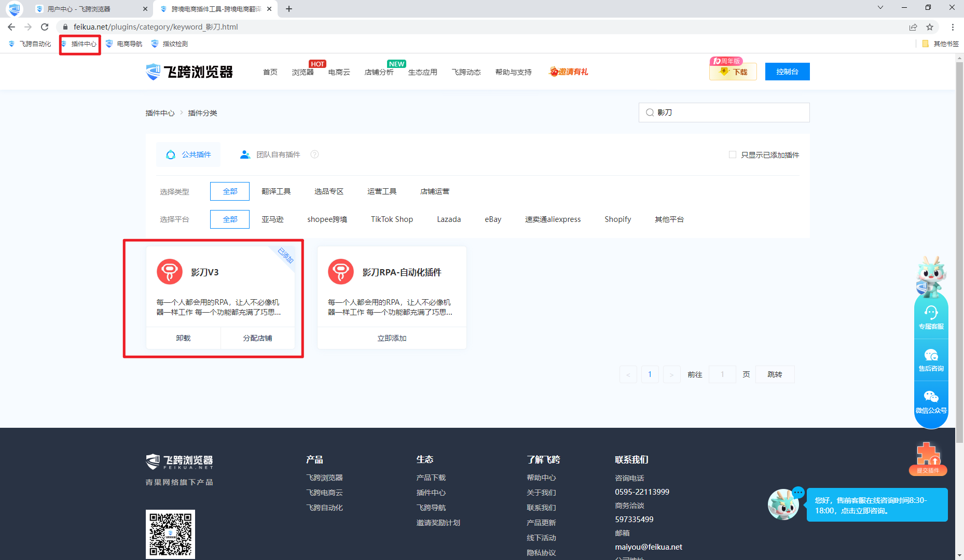Screen dimensions: 964x560
Task: Click the share page icon in address bar
Action: point(913,27)
